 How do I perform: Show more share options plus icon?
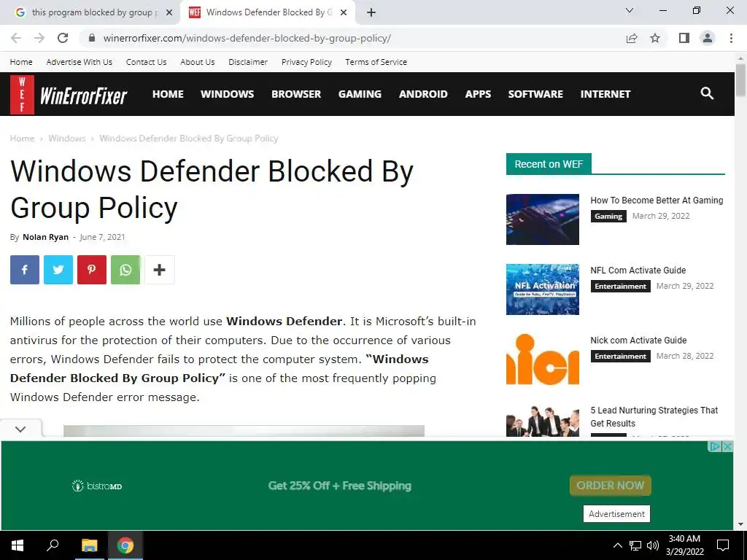(x=160, y=270)
